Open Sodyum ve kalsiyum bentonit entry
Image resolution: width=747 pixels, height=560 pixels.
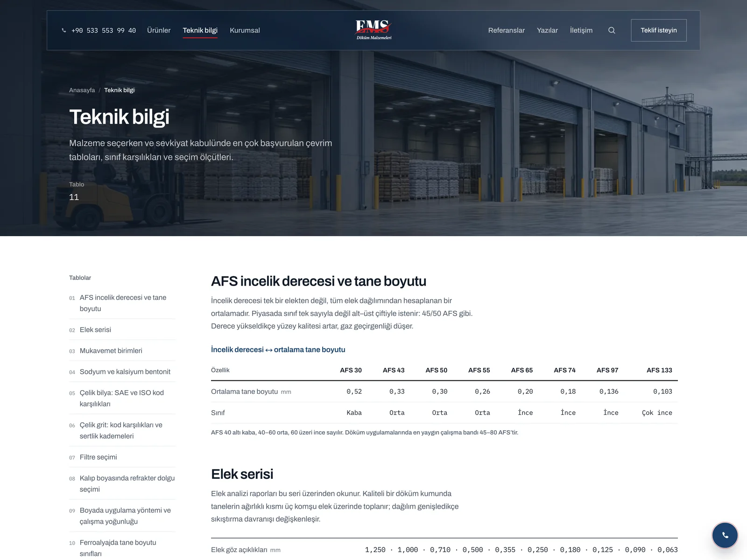pyautogui.click(x=122, y=371)
